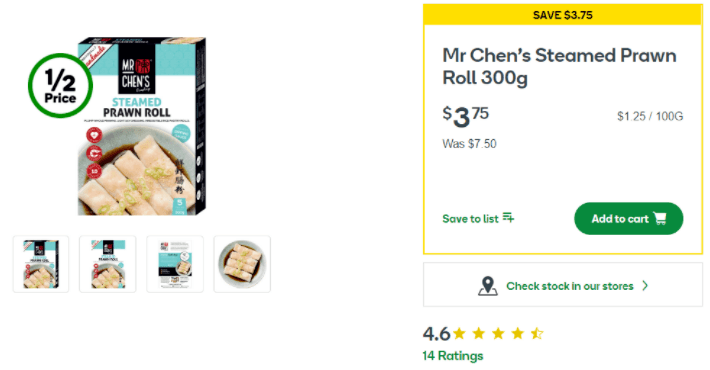The image size is (710, 370).
Task: Select the back-of-pack thumbnail image
Action: pyautogui.click(x=175, y=264)
